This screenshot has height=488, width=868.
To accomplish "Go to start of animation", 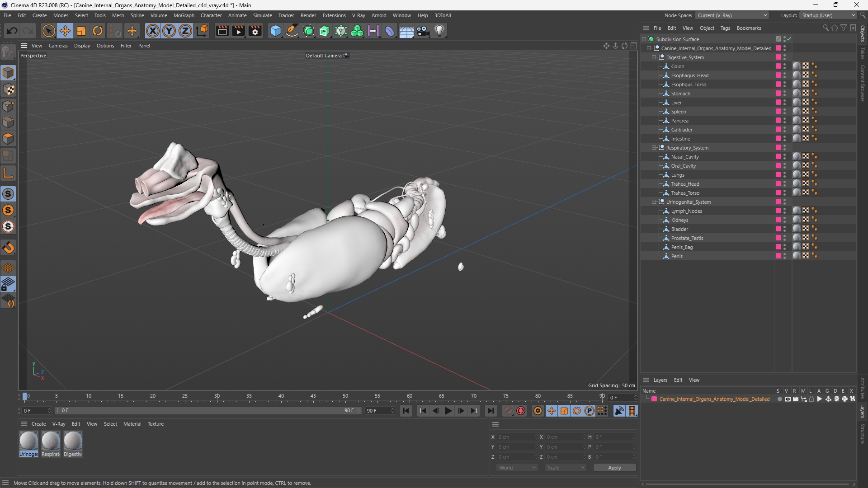I will pyautogui.click(x=406, y=411).
